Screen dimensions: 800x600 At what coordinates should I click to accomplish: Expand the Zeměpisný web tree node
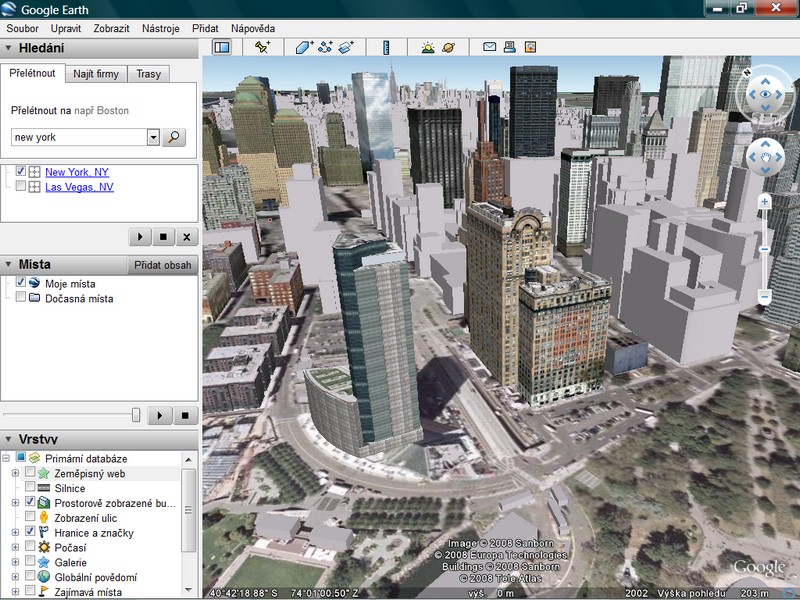point(15,473)
